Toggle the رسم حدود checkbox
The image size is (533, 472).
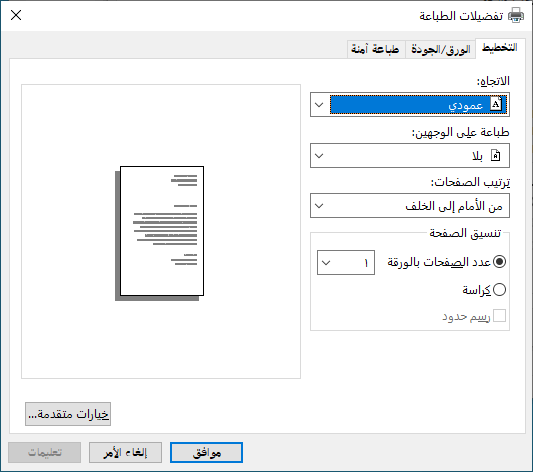(x=499, y=316)
